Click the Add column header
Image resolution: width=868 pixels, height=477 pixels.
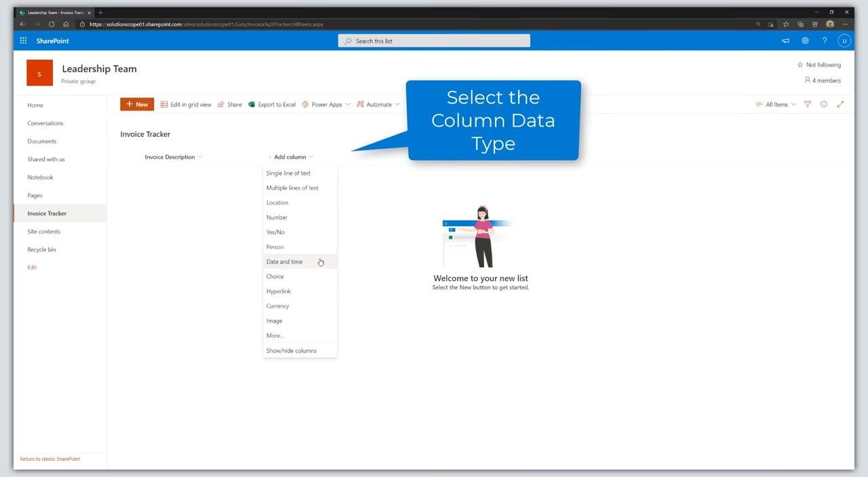[290, 157]
